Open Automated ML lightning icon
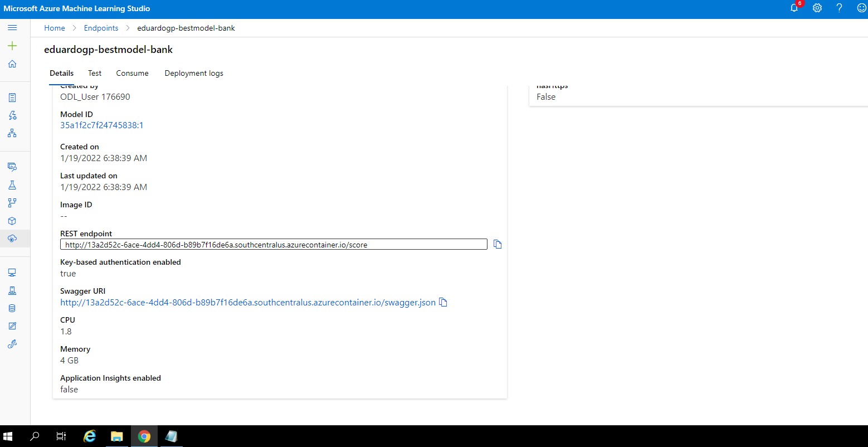The height and width of the screenshot is (447, 868). click(12, 115)
